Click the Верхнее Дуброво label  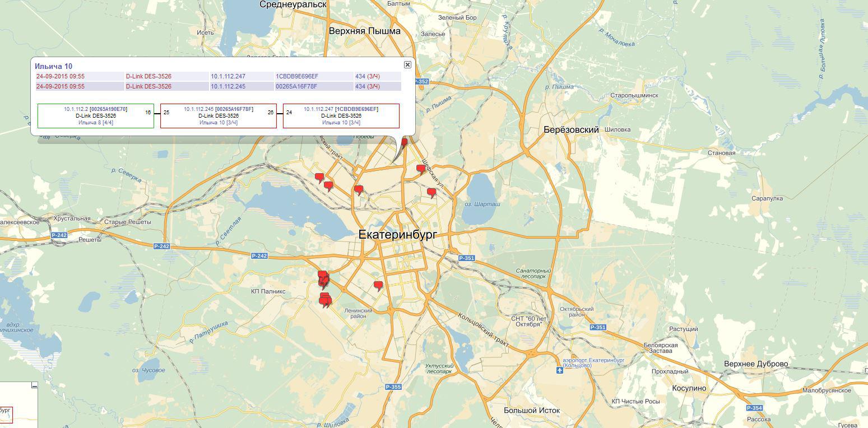coord(756,364)
